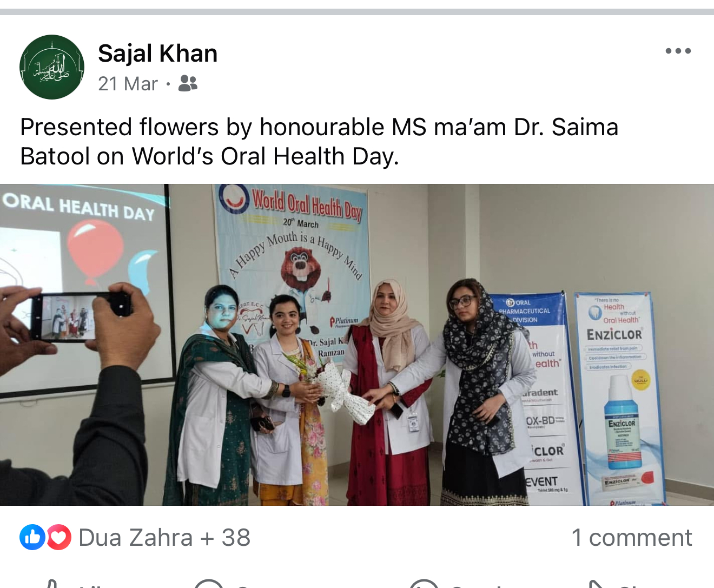Click the Enziclor standee in the photo
The image size is (714, 588).
tap(620, 398)
